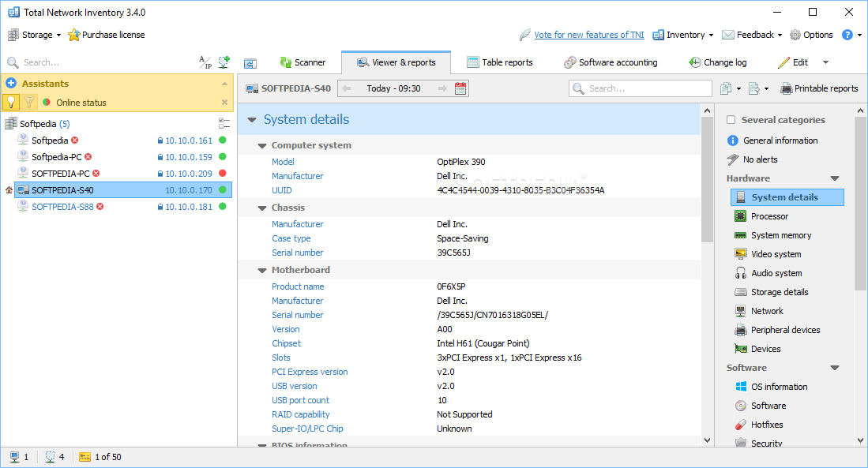868x468 pixels.
Task: Collapse the Hardware category list
Action: [x=835, y=178]
